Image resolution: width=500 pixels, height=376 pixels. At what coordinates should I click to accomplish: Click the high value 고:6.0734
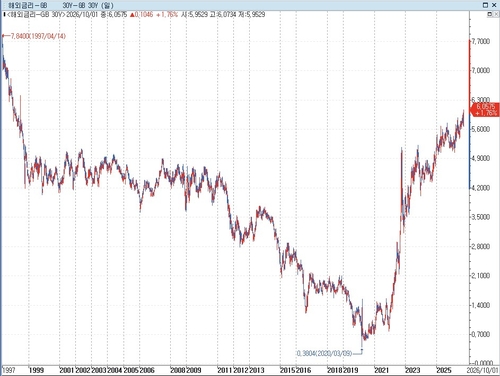pos(223,14)
